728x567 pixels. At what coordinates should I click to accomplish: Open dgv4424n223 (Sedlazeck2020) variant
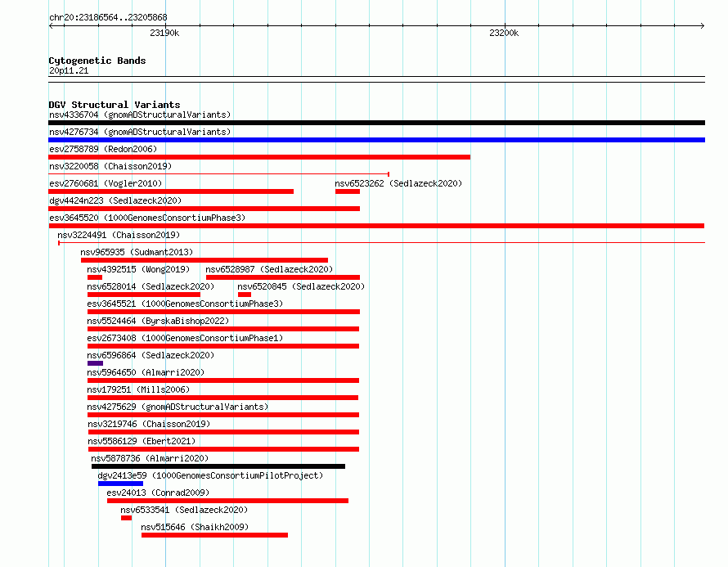pyautogui.click(x=115, y=200)
